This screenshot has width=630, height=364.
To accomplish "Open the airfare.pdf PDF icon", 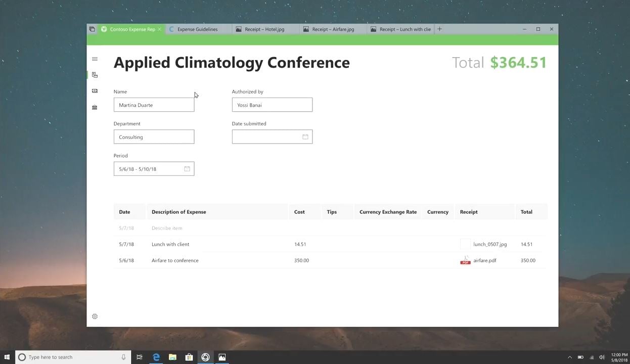I will (465, 260).
